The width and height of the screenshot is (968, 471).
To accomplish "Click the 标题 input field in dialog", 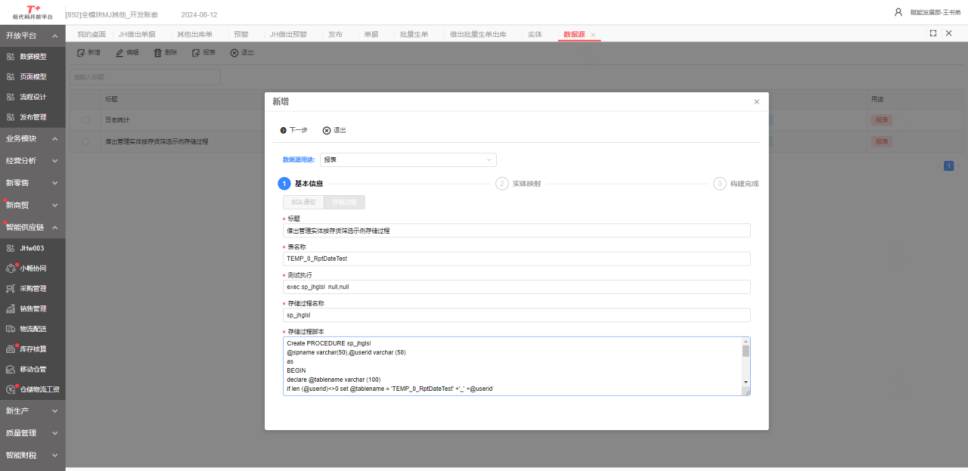I will tap(517, 230).
